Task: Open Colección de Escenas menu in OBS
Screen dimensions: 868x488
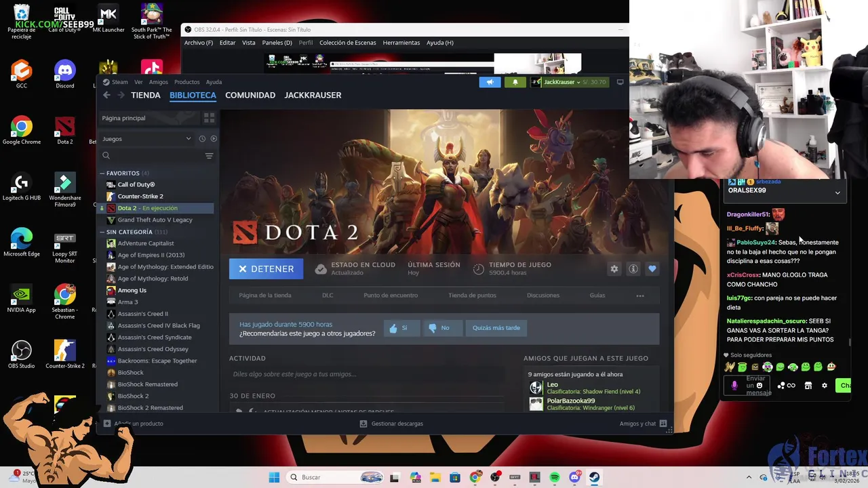Action: click(x=348, y=43)
